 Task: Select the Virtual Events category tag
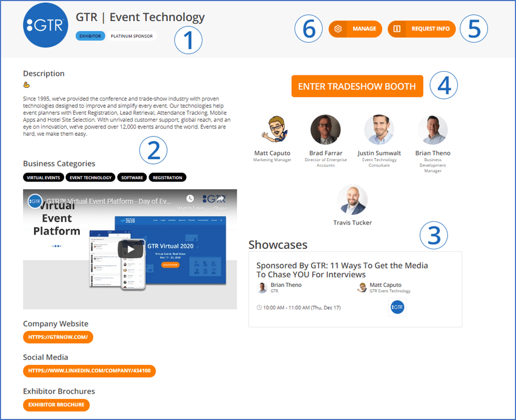click(44, 178)
